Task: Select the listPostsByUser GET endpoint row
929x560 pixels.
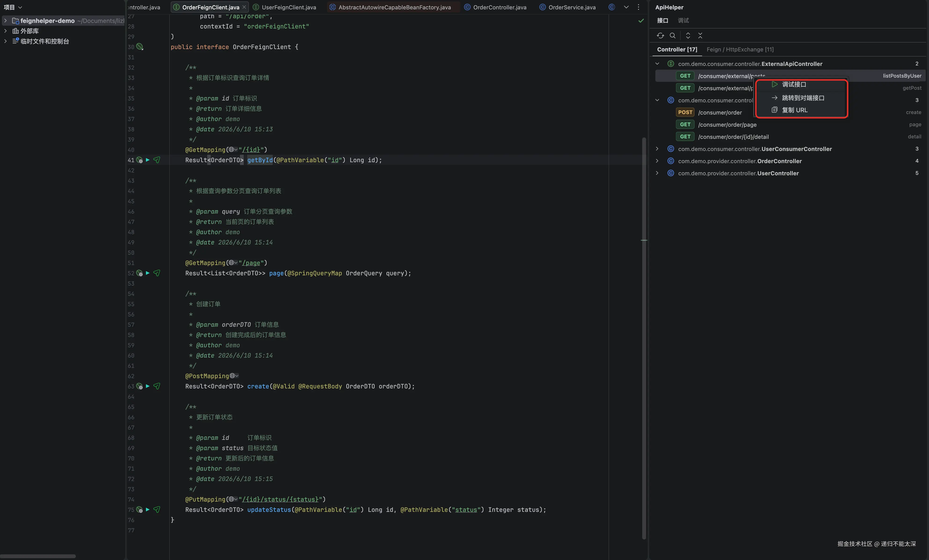Action: 790,76
